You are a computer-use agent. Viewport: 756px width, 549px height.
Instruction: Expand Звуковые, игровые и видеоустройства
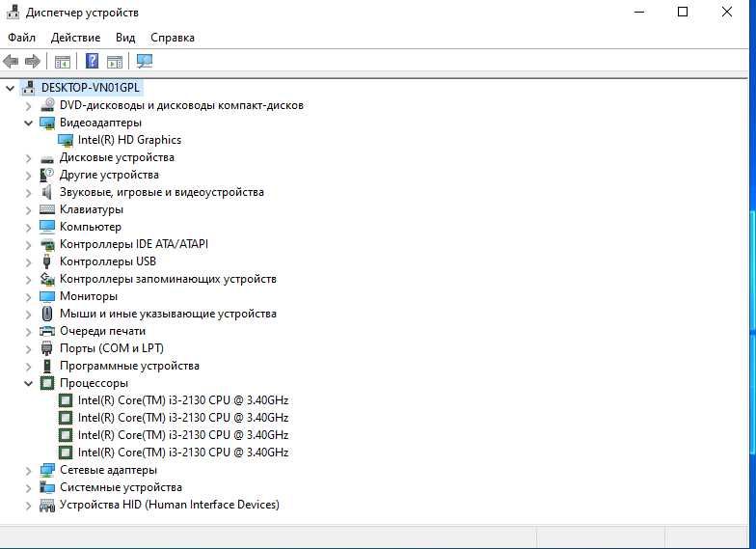coord(29,193)
